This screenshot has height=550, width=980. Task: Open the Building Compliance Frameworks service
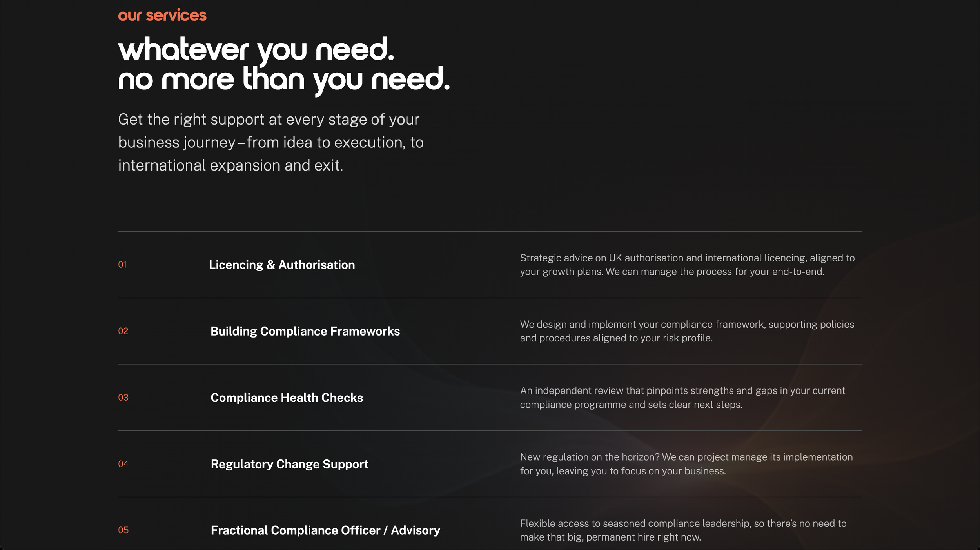pyautogui.click(x=305, y=331)
